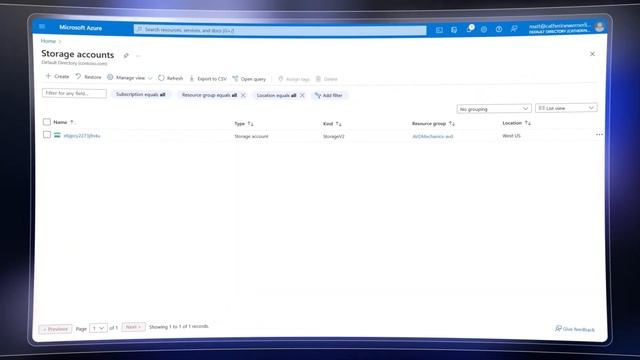
Task: Click the Storage account type cell
Action: (251, 136)
